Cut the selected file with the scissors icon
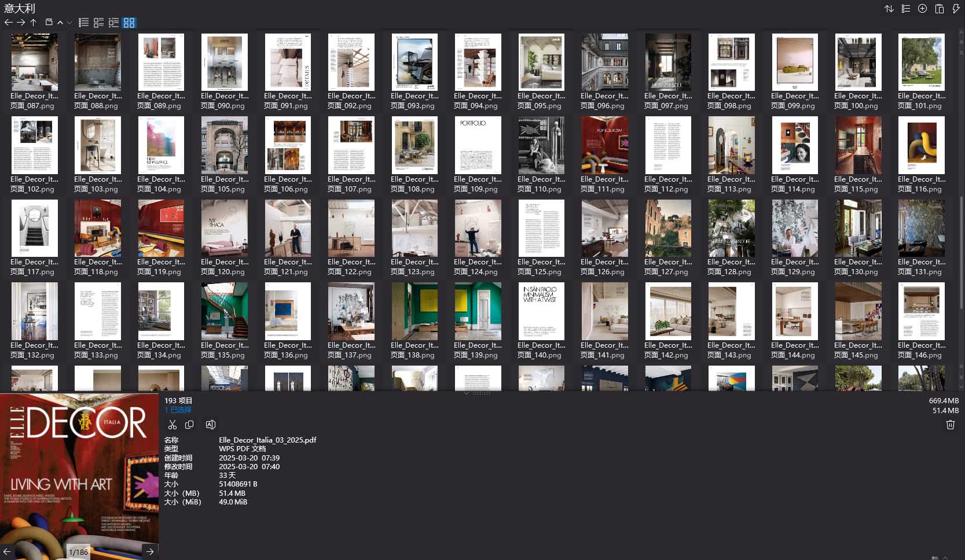The width and height of the screenshot is (965, 560). point(172,425)
